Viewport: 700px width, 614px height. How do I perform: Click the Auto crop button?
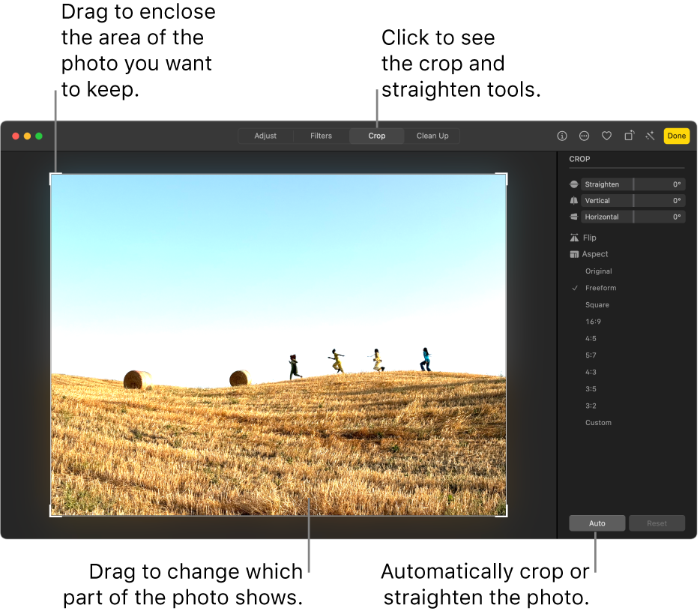point(597,523)
